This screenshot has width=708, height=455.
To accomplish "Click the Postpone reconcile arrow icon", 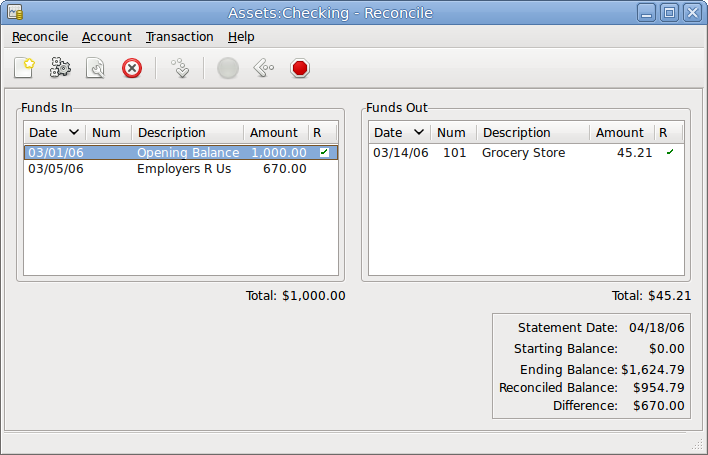I will click(x=263, y=68).
